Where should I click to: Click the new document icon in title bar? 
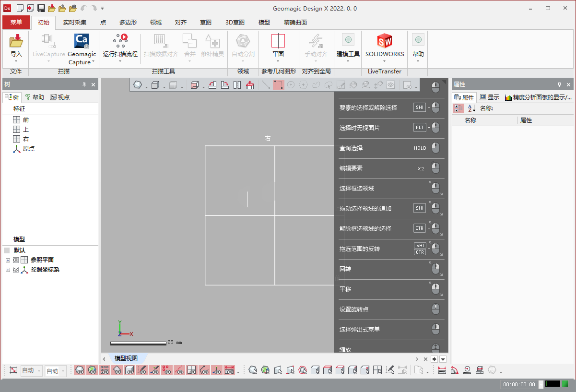click(20, 8)
